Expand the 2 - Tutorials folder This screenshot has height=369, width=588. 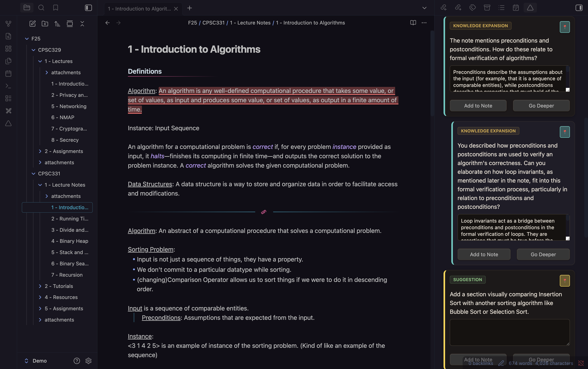click(x=40, y=286)
